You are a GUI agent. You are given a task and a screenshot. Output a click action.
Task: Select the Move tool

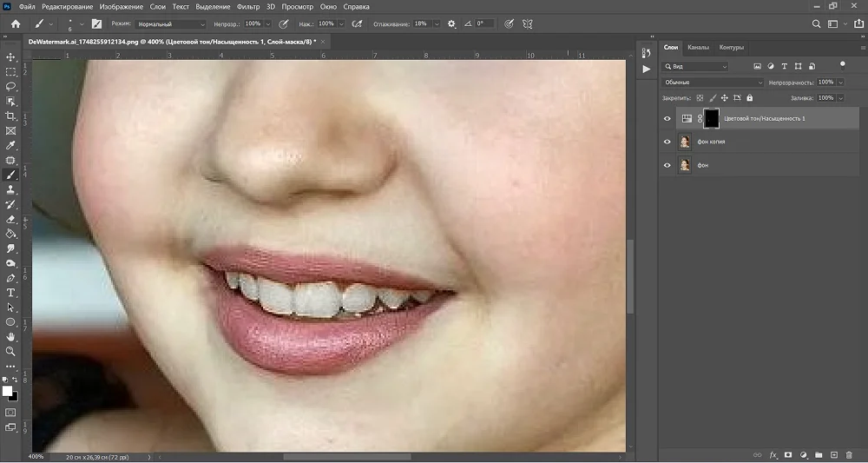[x=10, y=57]
